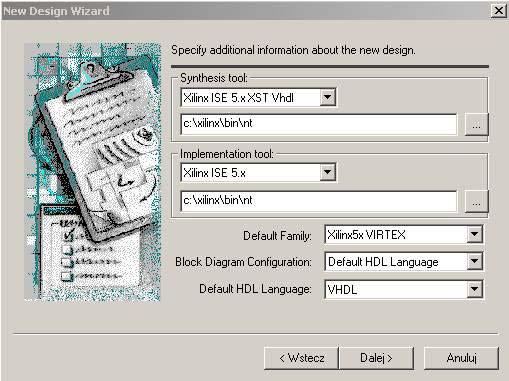The height and width of the screenshot is (381, 509).
Task: Click the 'Default HDL Language:' label
Action: tap(255, 289)
